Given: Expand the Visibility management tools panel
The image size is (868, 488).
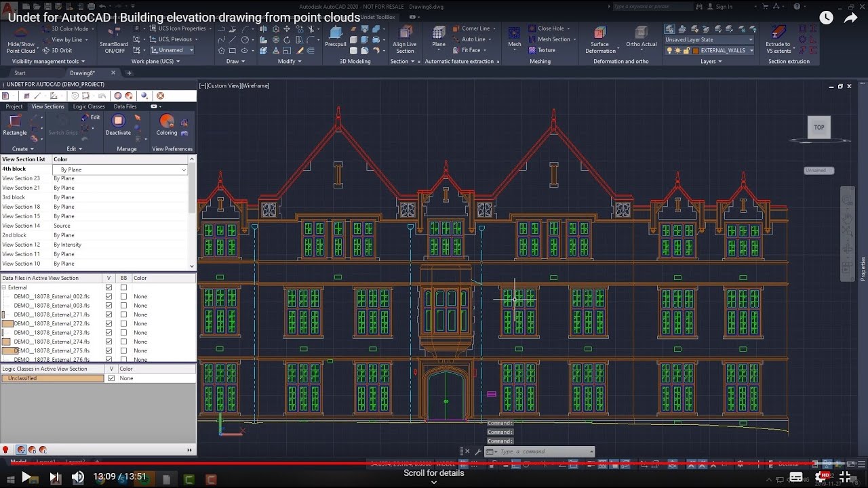Looking at the screenshot, I should click(48, 61).
